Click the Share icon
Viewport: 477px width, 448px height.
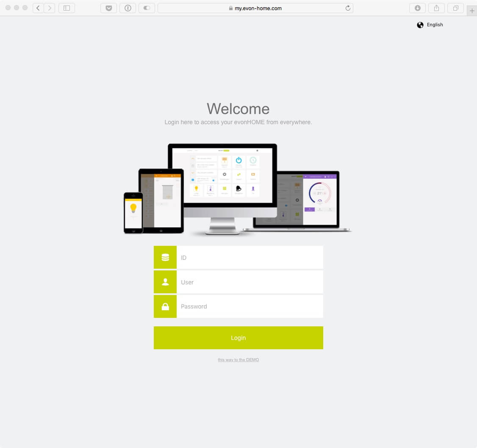436,8
